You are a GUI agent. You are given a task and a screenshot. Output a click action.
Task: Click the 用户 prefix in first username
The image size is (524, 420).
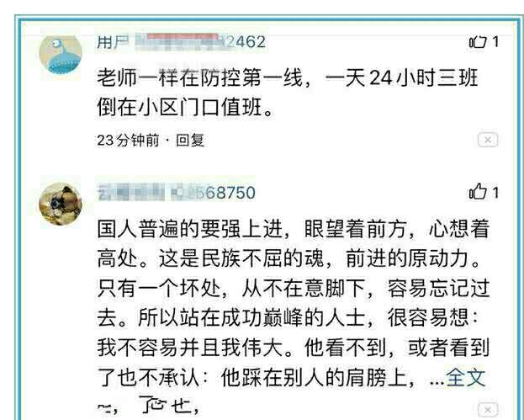[113, 42]
